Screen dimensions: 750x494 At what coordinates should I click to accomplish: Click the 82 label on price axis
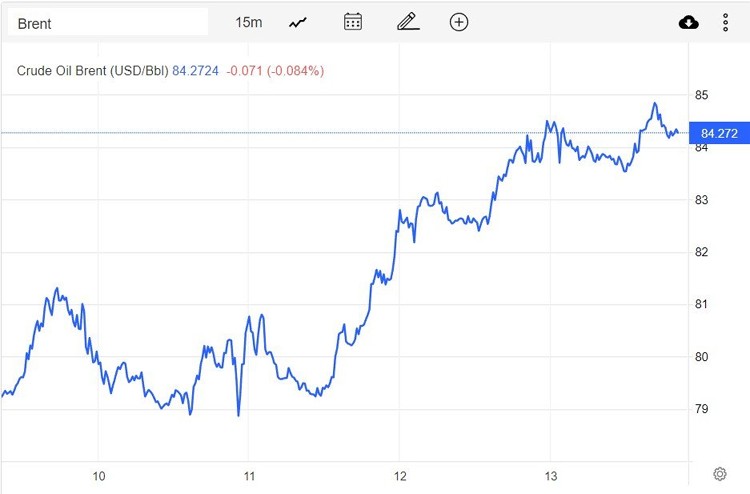click(x=702, y=252)
